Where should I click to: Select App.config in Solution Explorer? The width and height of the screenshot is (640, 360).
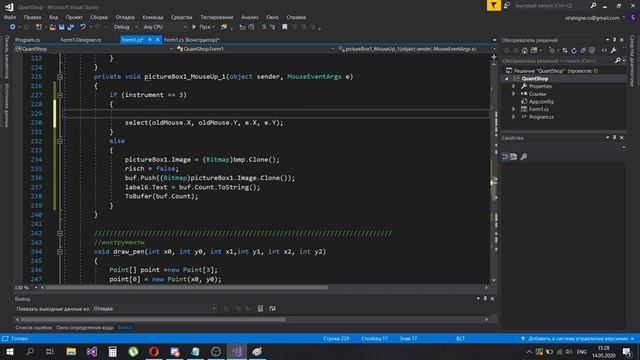tap(541, 102)
